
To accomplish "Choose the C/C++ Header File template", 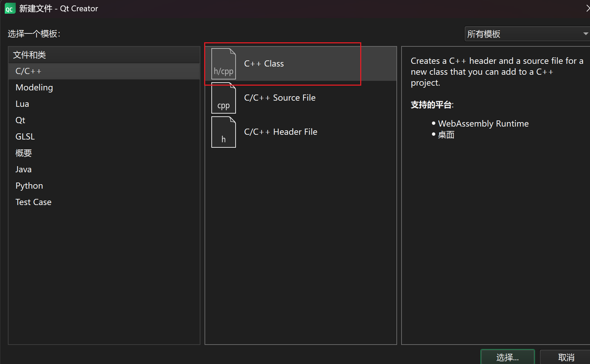I will [x=301, y=132].
